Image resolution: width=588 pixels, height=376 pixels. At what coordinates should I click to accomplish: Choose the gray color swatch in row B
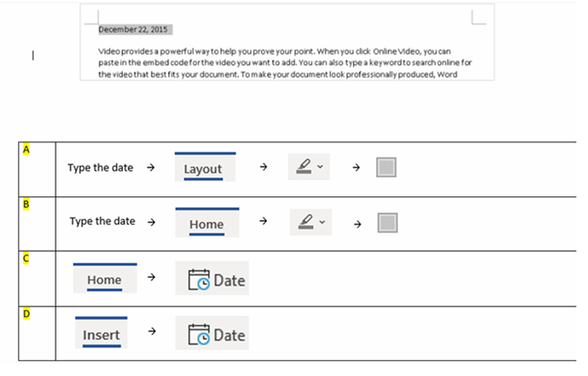point(387,223)
